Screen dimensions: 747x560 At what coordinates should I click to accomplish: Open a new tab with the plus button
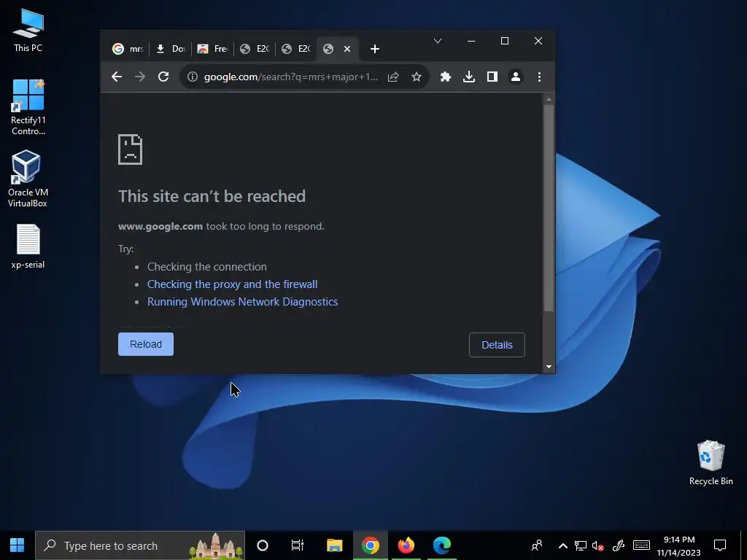(x=375, y=49)
